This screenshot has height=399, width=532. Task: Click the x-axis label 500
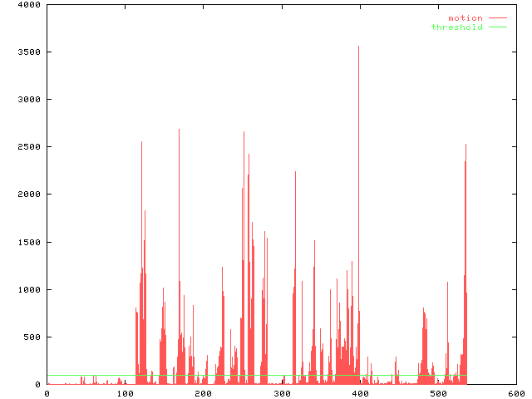click(437, 392)
